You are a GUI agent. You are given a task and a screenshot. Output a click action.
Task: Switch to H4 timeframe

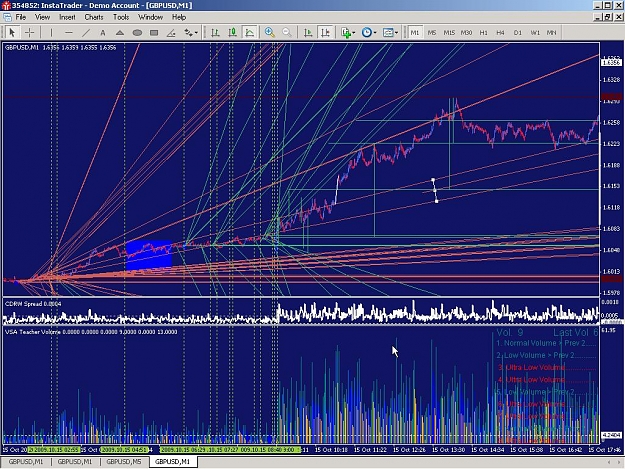coord(500,33)
